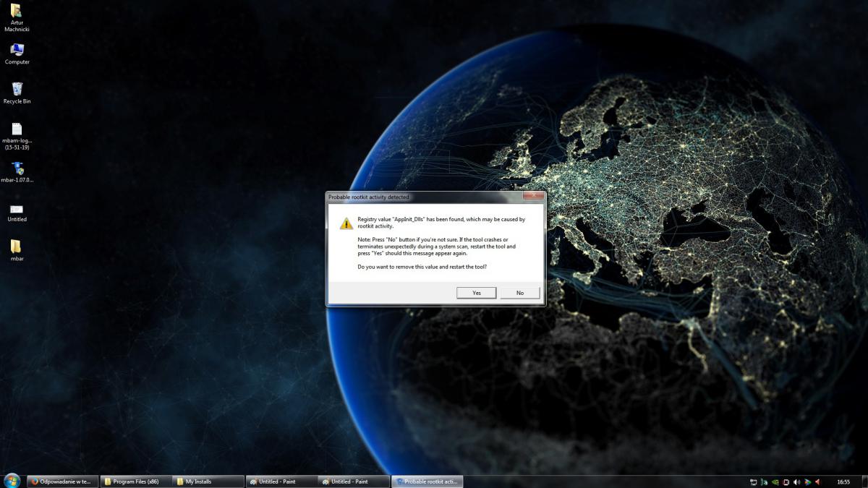Select the Recycle Bin desktop icon
Viewport: 868px width, 488px height.
coord(17,93)
